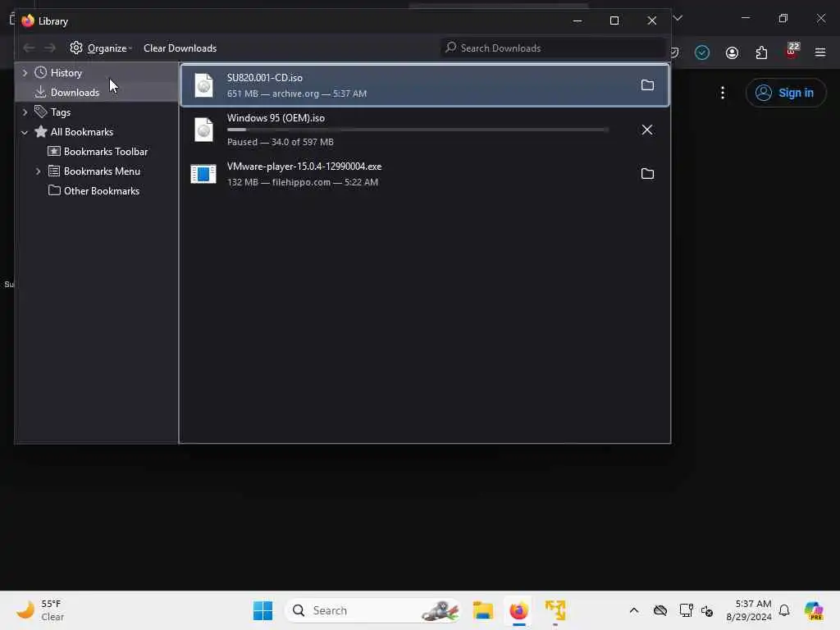The width and height of the screenshot is (840, 630).
Task: Open Firefox tab list chevron
Action: pos(678,18)
